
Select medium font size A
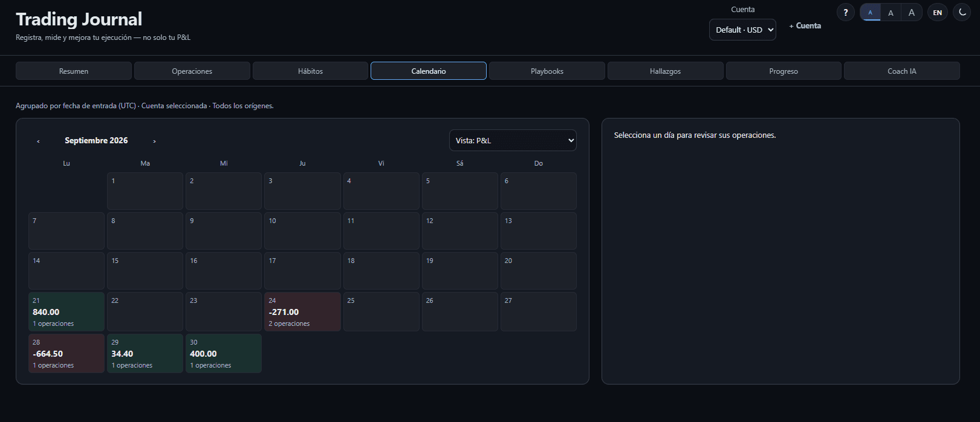click(891, 12)
